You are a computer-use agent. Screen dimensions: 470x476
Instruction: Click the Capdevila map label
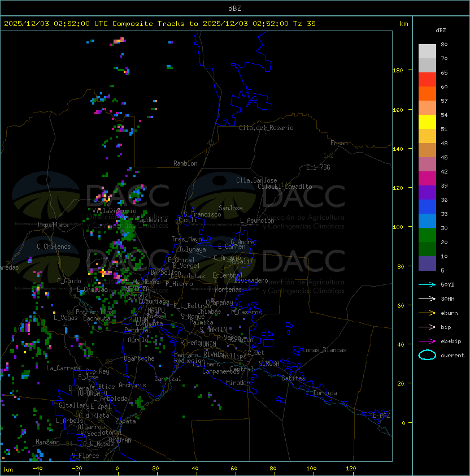[x=151, y=220]
